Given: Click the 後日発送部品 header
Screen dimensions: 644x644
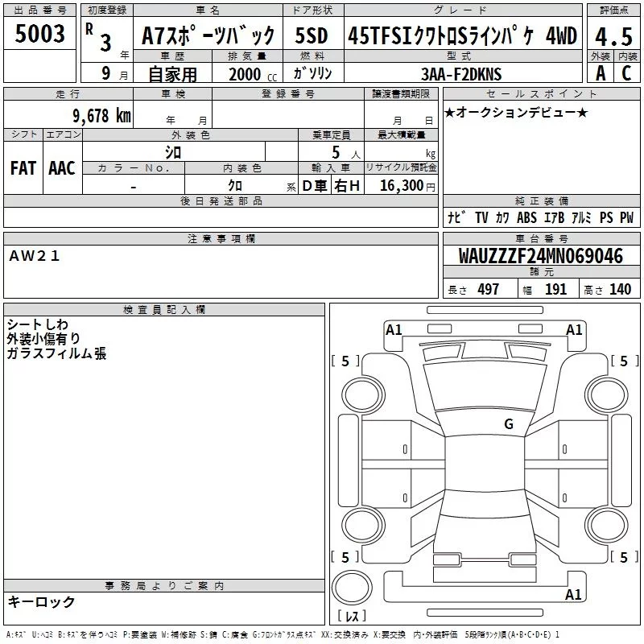Looking at the screenshot, I should [221, 200].
